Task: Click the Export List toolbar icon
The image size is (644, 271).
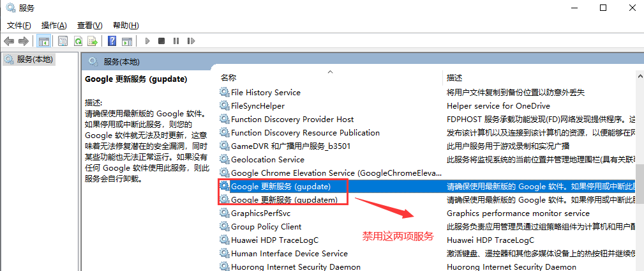Action: (x=93, y=41)
